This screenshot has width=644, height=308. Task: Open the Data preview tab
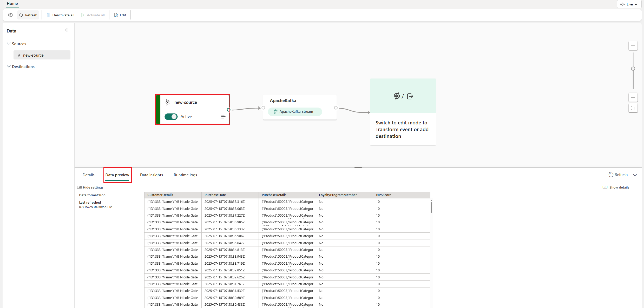[117, 175]
